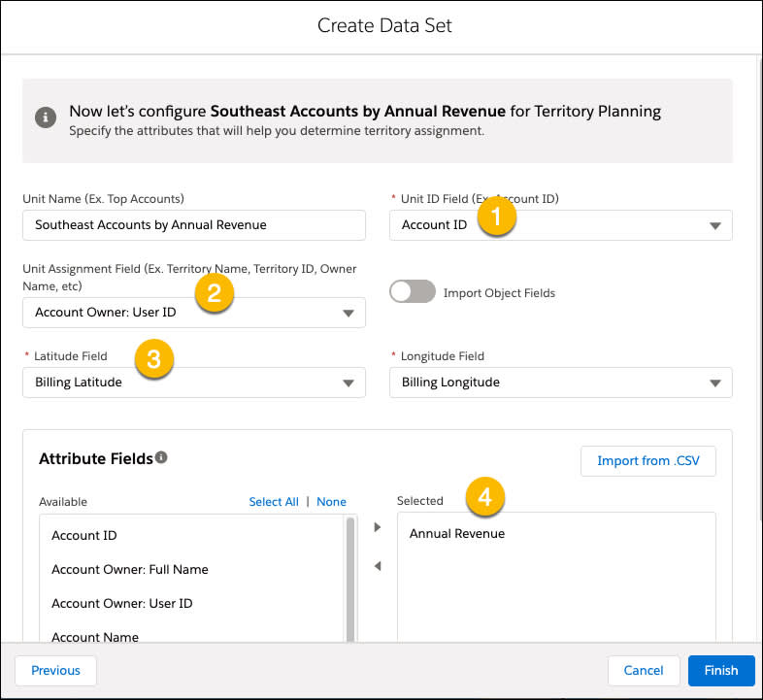The width and height of the screenshot is (763, 700).
Task: Select Account Owner: Full Name in Available list
Action: 130,570
